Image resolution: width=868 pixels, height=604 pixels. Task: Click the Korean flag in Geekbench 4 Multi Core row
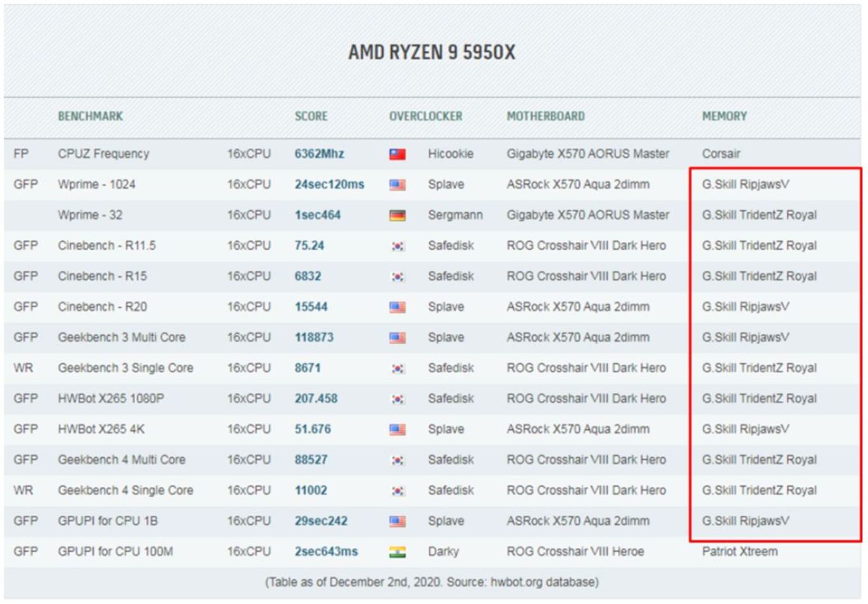pos(398,460)
